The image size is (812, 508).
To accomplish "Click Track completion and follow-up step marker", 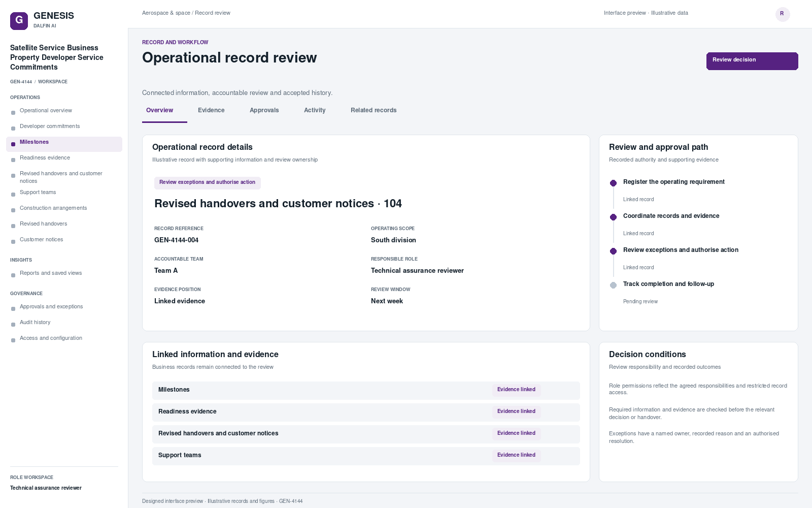I will click(x=613, y=285).
